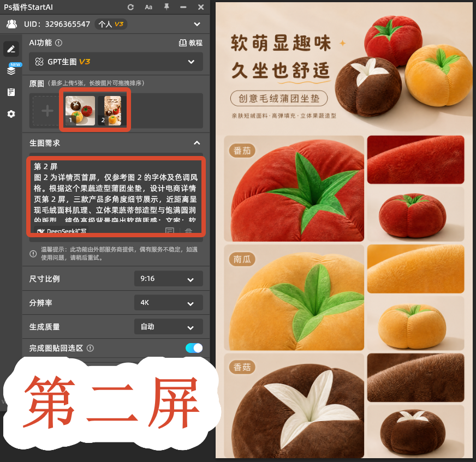
Task: Expand the UID account dropdown chevron
Action: point(197,24)
